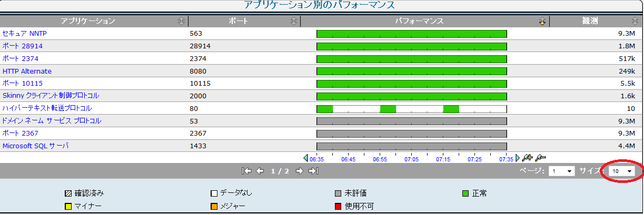This screenshot has height=215, width=644.
Task: Click the ポート 28914 performance bar
Action: coord(411,46)
